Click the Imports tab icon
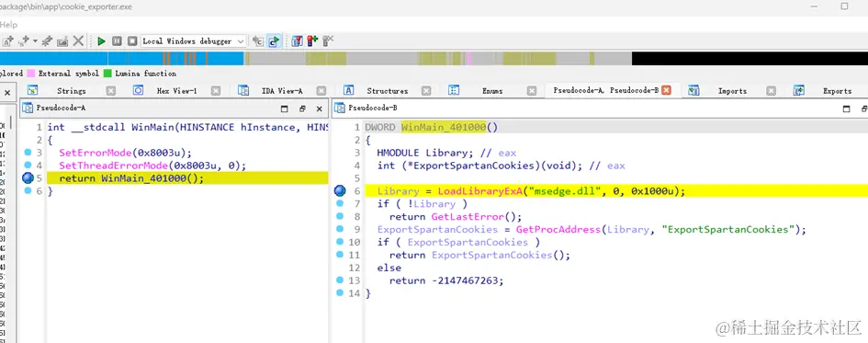The width and height of the screenshot is (868, 343). (693, 91)
